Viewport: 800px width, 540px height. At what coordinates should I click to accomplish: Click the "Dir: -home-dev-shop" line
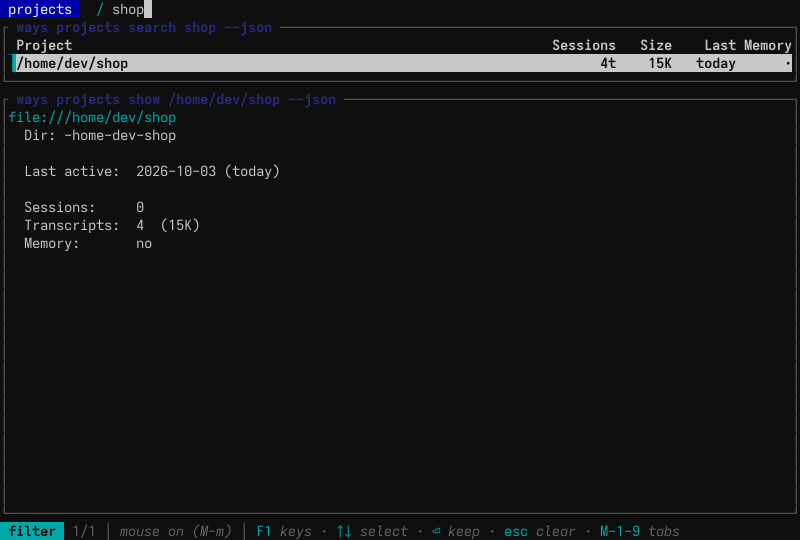[100, 135]
